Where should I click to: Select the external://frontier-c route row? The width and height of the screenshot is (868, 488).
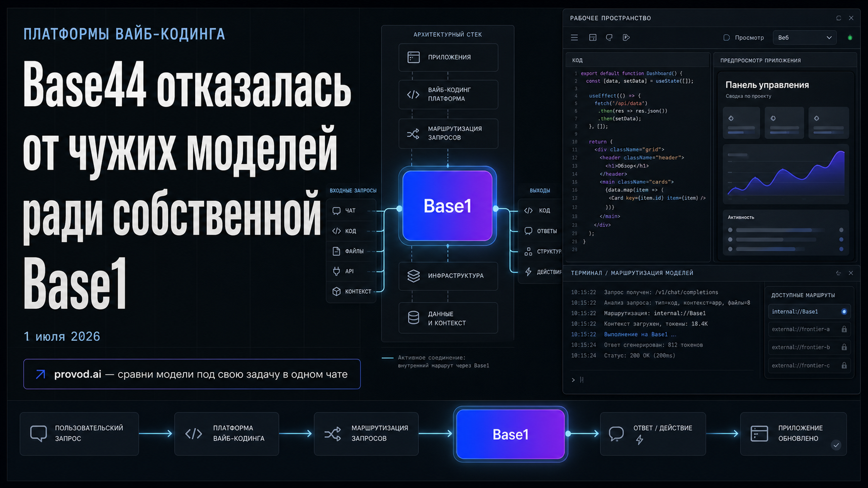pos(809,366)
